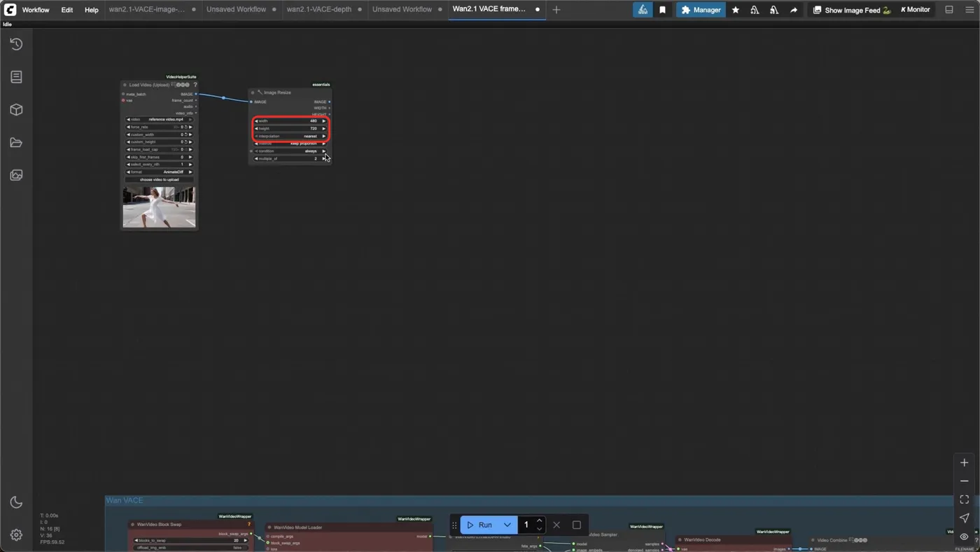Click the ComfyUI logo icon
This screenshot has width=980, height=552.
(10, 10)
